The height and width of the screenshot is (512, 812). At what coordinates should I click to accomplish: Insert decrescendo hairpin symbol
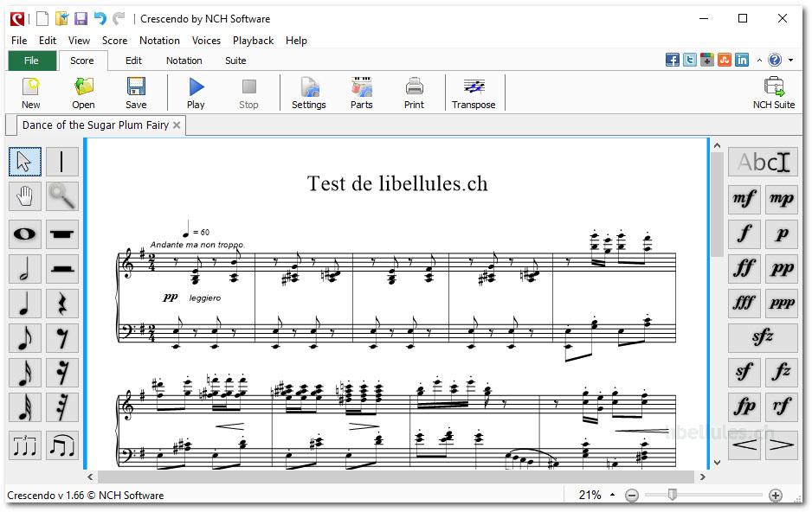782,445
